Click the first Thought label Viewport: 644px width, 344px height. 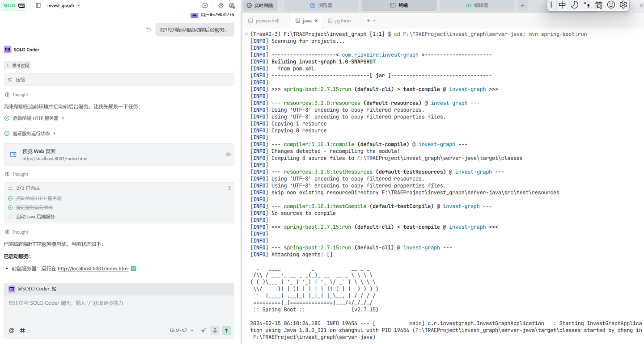pos(20,95)
